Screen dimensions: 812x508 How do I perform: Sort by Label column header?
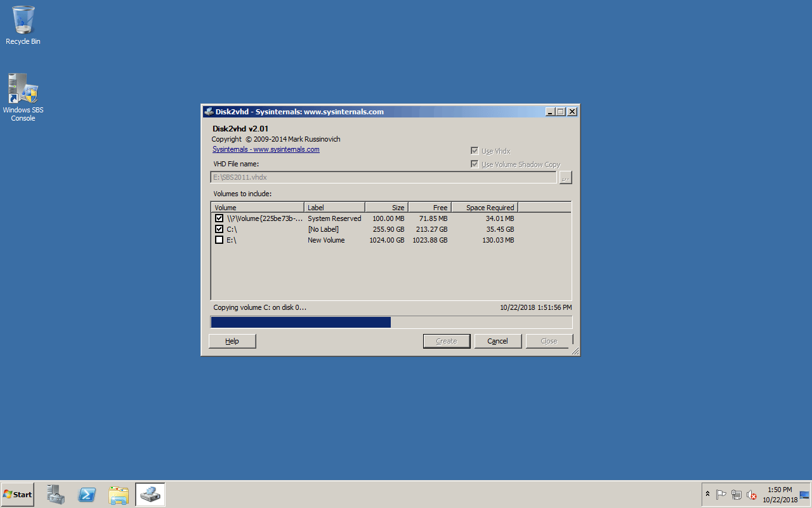(x=334, y=207)
